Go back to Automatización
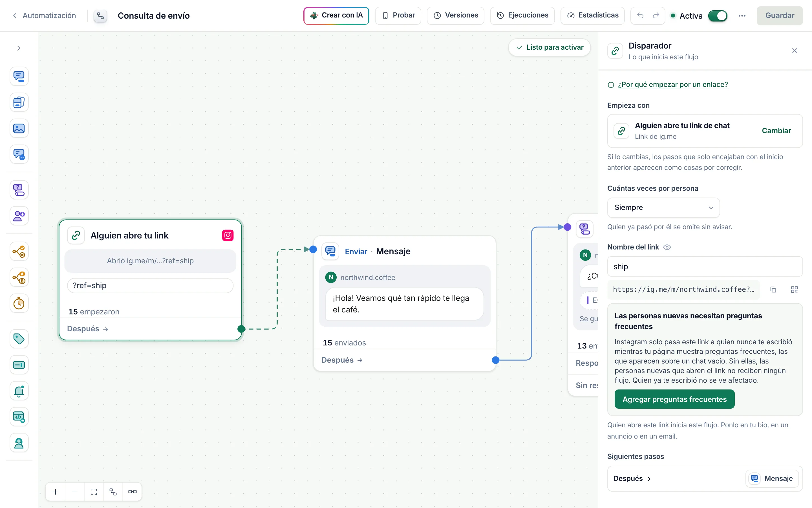 click(44, 16)
